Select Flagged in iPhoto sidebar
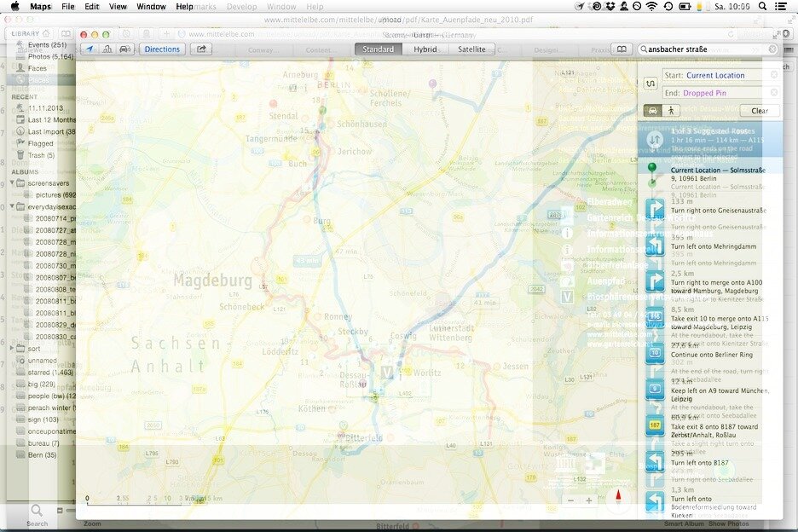Viewport: 798px width, 532px height. coord(40,143)
